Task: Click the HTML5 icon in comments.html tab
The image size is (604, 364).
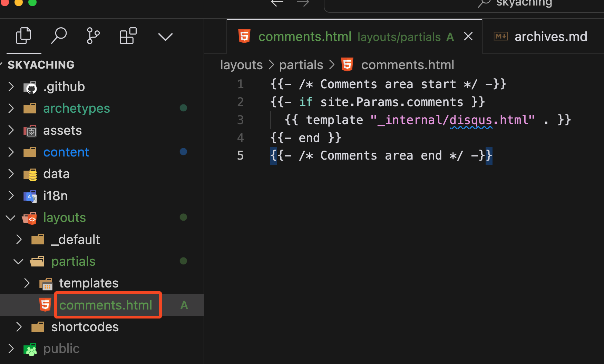Action: coord(244,36)
